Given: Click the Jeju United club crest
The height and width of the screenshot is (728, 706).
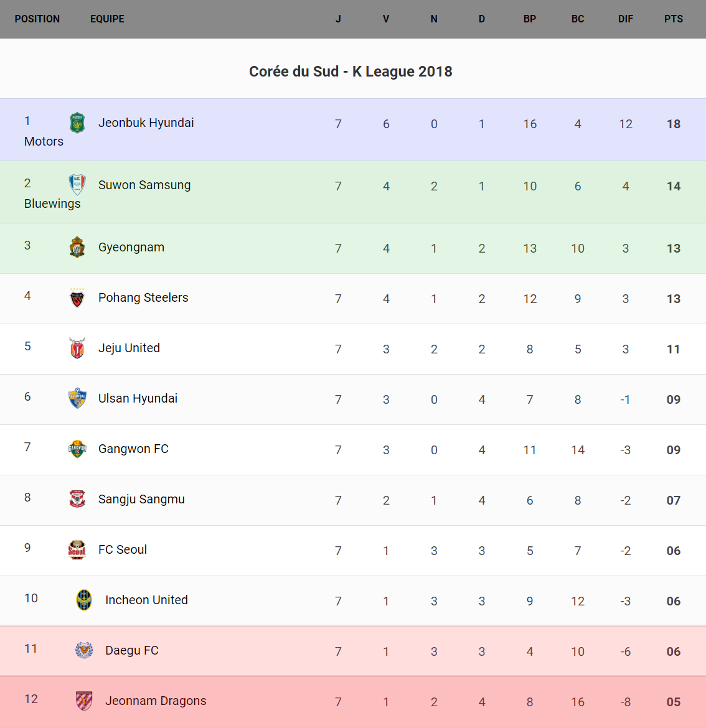Looking at the screenshot, I should (x=77, y=348).
